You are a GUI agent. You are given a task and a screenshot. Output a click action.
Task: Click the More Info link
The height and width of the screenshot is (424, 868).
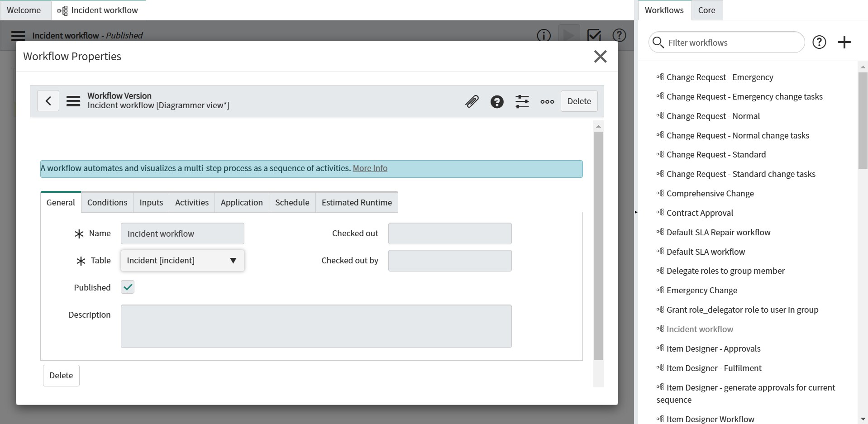click(x=370, y=168)
